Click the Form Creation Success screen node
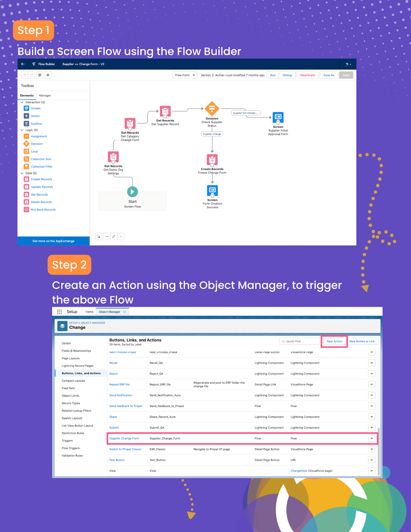This screenshot has width=411, height=532. (212, 191)
